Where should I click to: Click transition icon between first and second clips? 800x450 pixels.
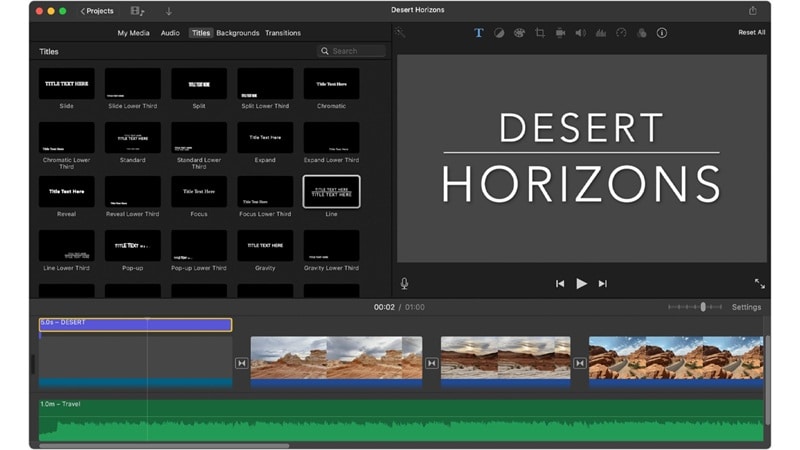coord(432,363)
